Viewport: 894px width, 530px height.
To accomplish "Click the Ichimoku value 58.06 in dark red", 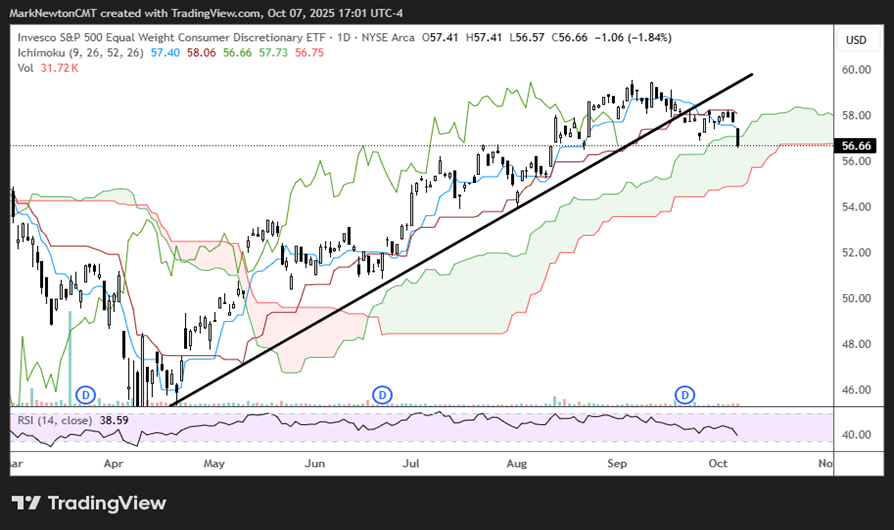I will coord(201,53).
